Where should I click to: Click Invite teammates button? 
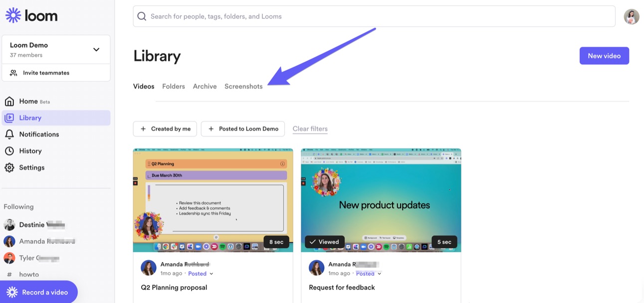point(56,73)
